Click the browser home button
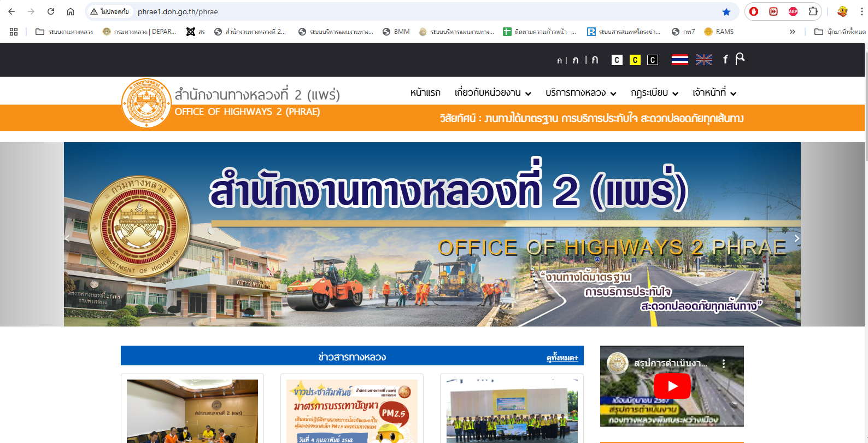This screenshot has height=443, width=868. coord(71,11)
